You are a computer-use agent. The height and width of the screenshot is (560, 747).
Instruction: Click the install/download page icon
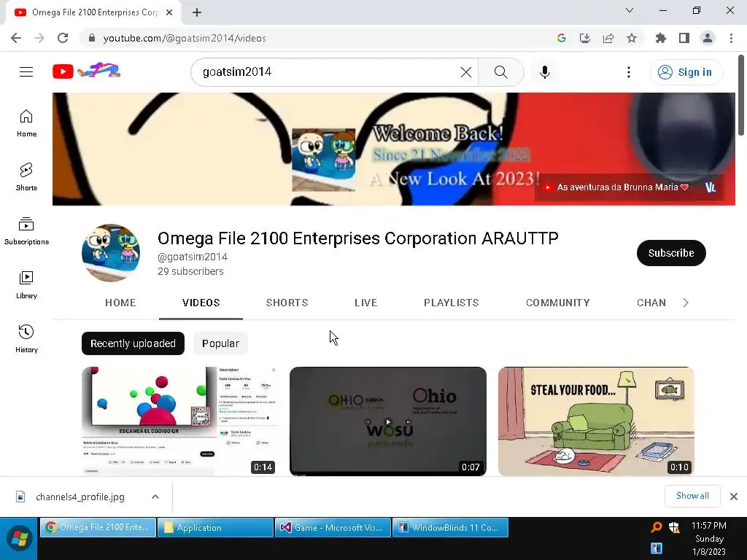[x=584, y=38]
